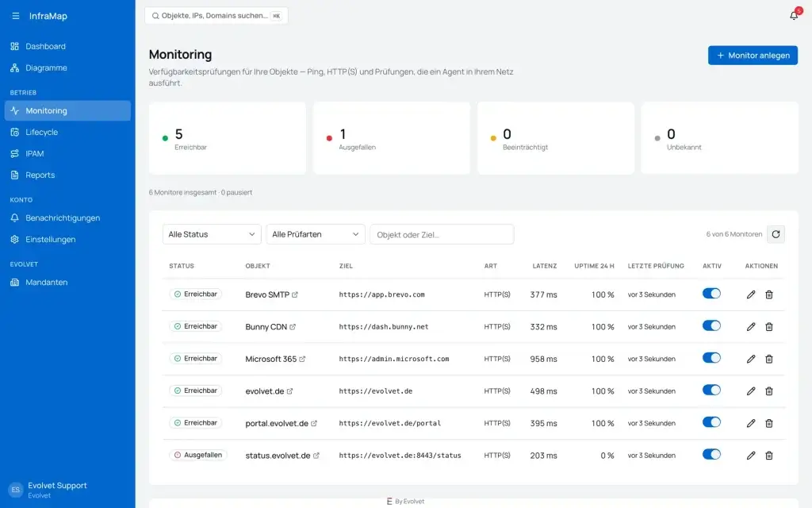
Task: Edit the evolvet.de monitor
Action: (x=751, y=391)
